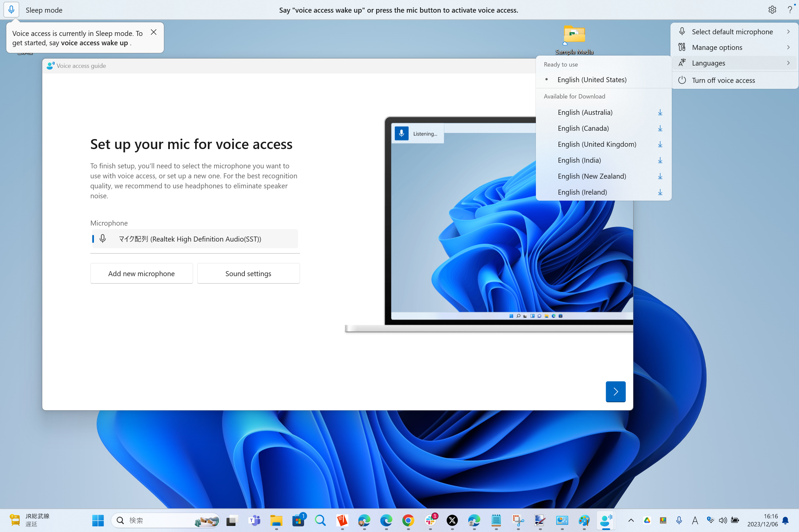799x532 pixels.
Task: Select English (United States) language option
Action: [x=592, y=80]
